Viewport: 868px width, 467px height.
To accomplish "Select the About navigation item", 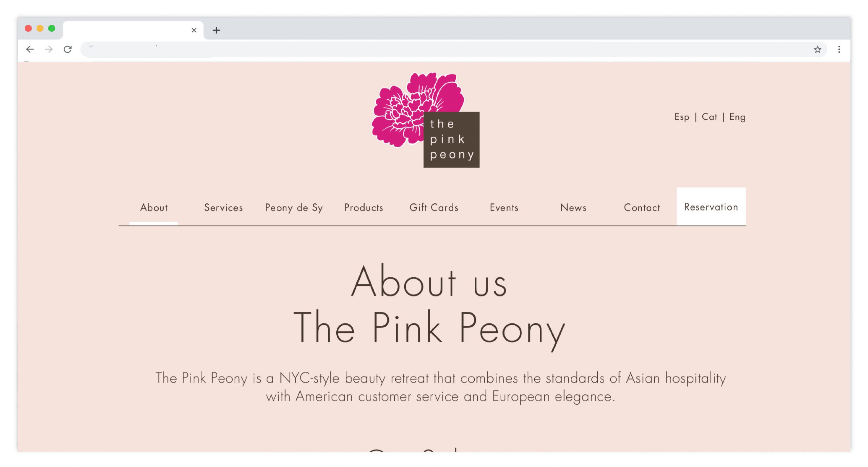I will 154,207.
